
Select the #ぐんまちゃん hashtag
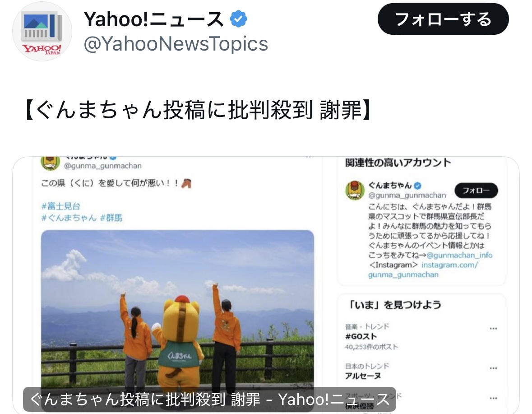[69, 218]
